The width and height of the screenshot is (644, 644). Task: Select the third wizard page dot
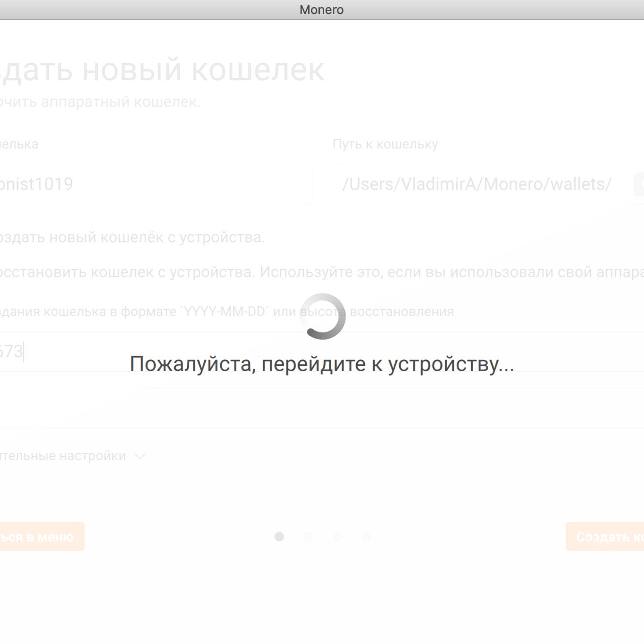pyautogui.click(x=337, y=537)
